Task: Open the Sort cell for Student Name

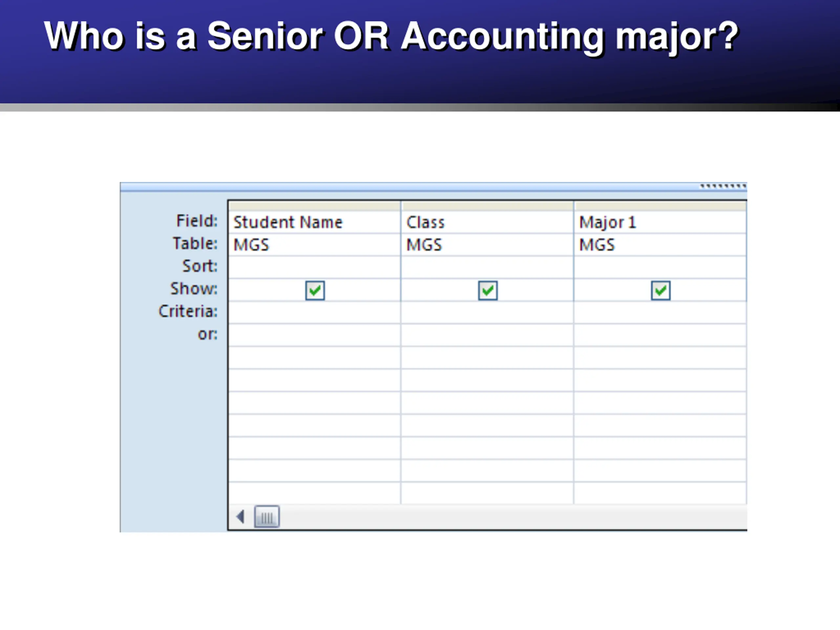Action: point(314,267)
